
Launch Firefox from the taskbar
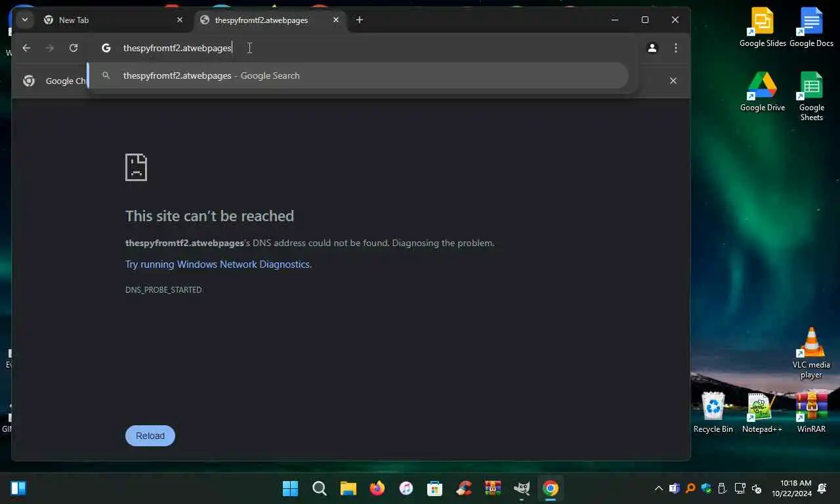click(377, 488)
